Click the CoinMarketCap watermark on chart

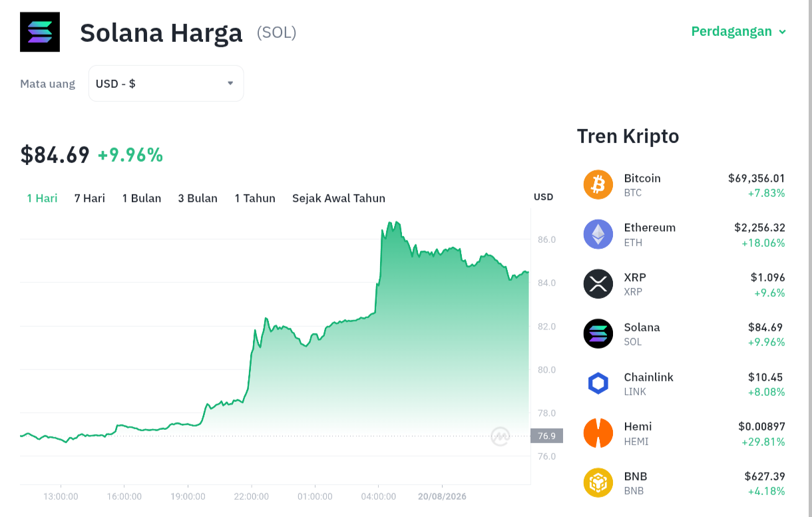click(501, 436)
